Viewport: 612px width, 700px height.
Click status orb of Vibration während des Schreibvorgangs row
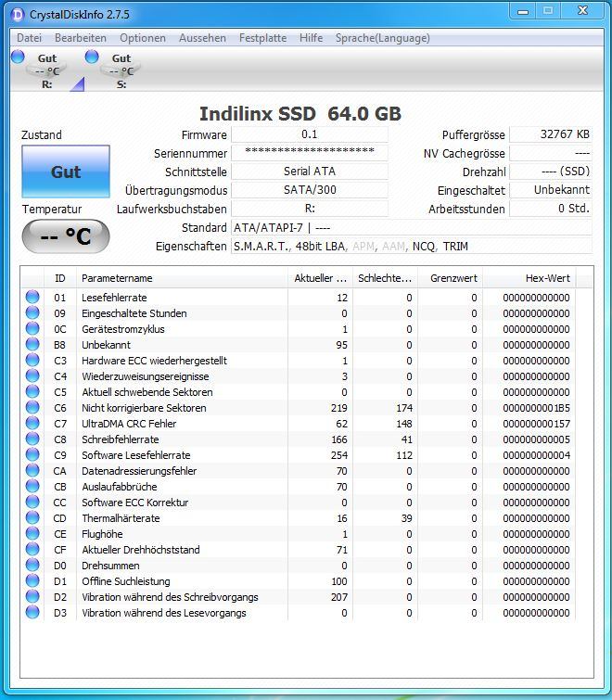pyautogui.click(x=32, y=596)
